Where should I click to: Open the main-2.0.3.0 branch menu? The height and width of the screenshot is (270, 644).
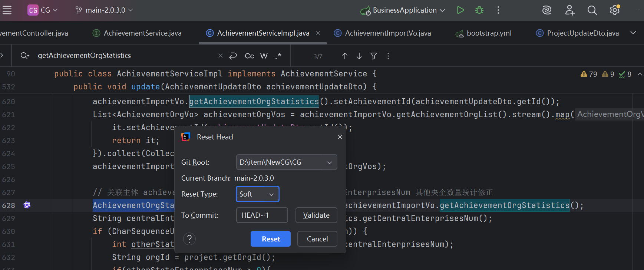[x=104, y=10]
